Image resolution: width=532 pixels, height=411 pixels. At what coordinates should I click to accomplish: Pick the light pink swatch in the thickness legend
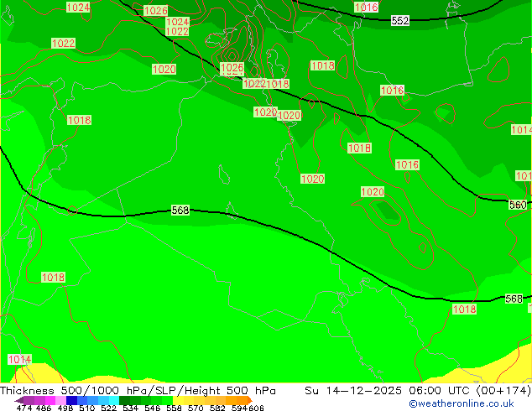60,400
